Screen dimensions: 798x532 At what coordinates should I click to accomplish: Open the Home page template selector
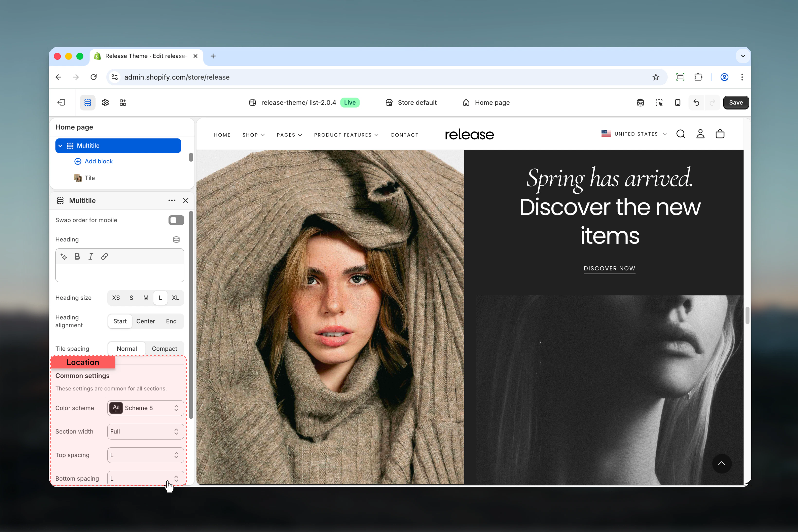coord(486,102)
